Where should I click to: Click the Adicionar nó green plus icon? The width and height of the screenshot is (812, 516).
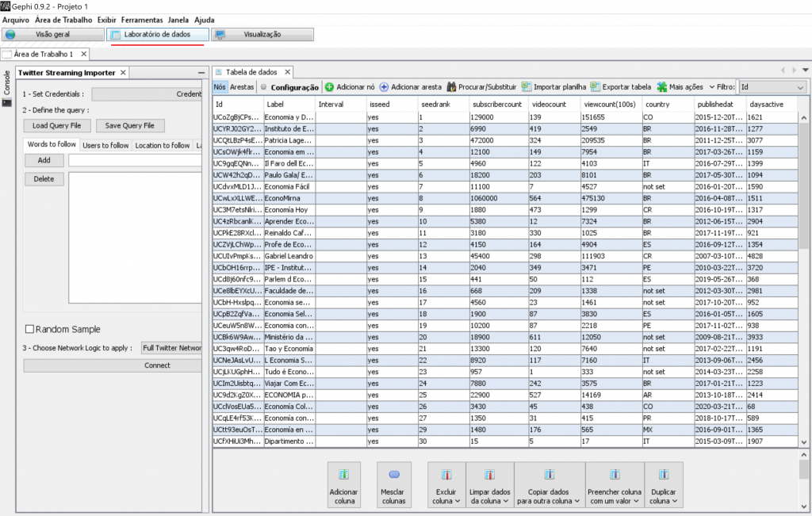(x=329, y=87)
